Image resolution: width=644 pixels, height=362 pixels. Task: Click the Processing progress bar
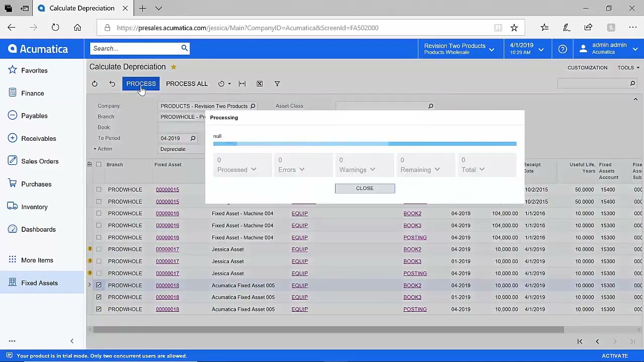[x=365, y=144]
